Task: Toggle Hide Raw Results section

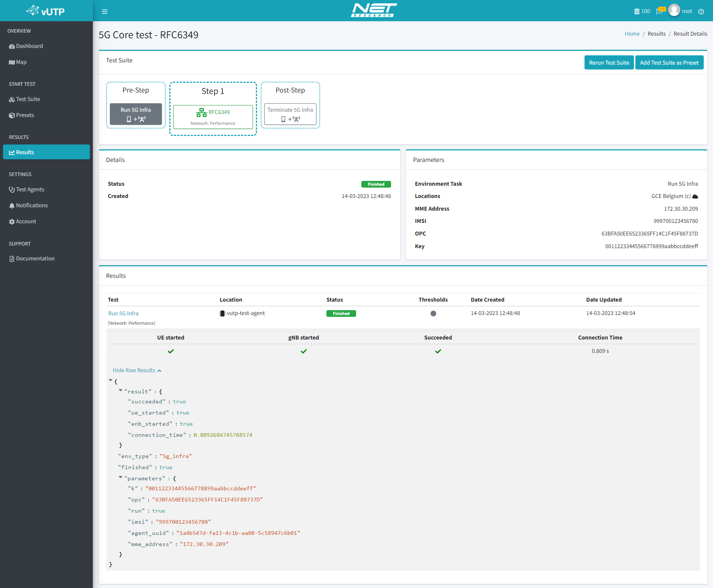Action: pyautogui.click(x=137, y=370)
